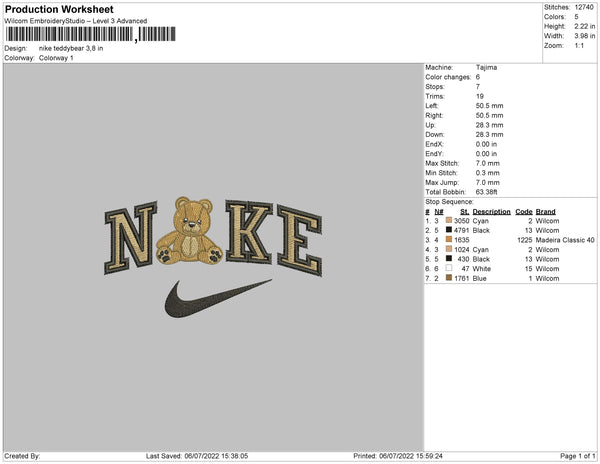Select the black swatch beside thread 430
The width and height of the screenshot is (600, 464).
click(448, 259)
